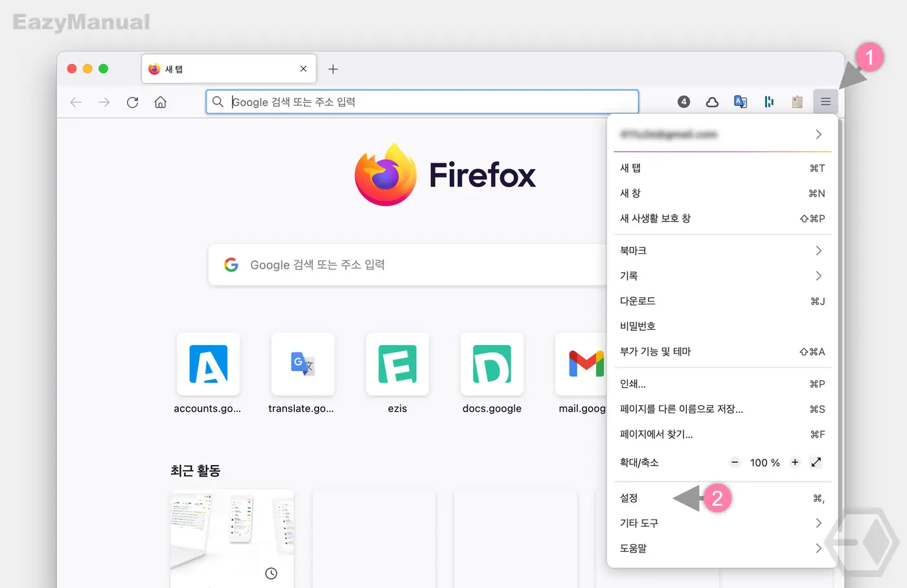Click the back navigation arrow
The image size is (907, 588).
tap(76, 102)
